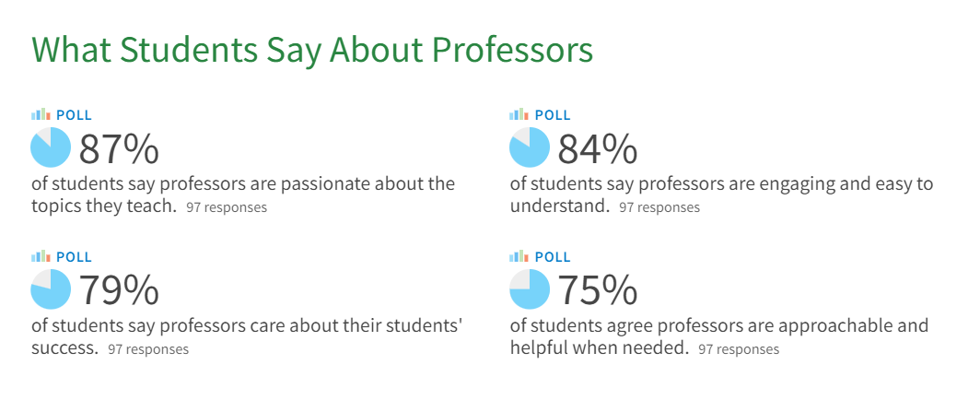
Task: Click text about professors being engaging
Action: pyautogui.click(x=721, y=195)
